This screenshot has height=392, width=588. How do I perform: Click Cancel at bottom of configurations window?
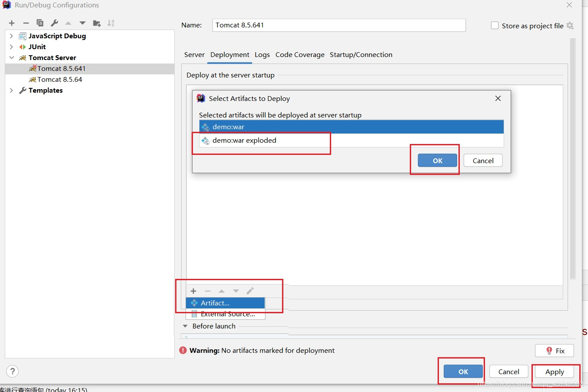click(x=509, y=372)
